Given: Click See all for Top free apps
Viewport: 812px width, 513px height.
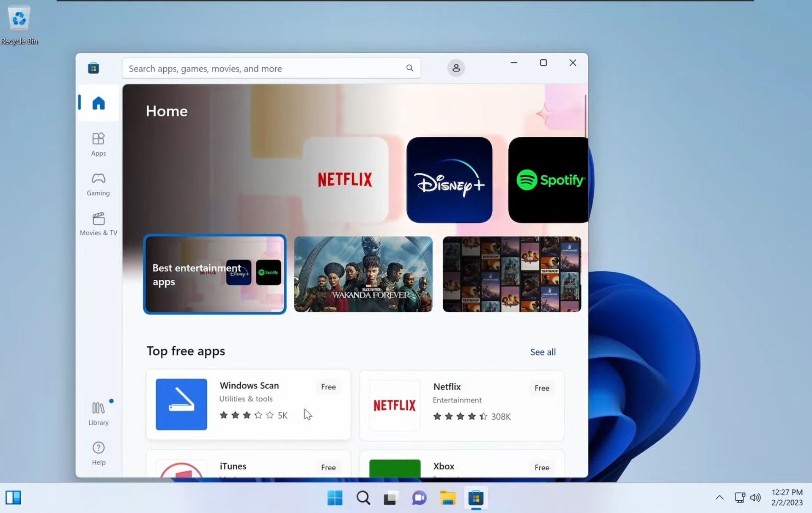Looking at the screenshot, I should (x=543, y=352).
